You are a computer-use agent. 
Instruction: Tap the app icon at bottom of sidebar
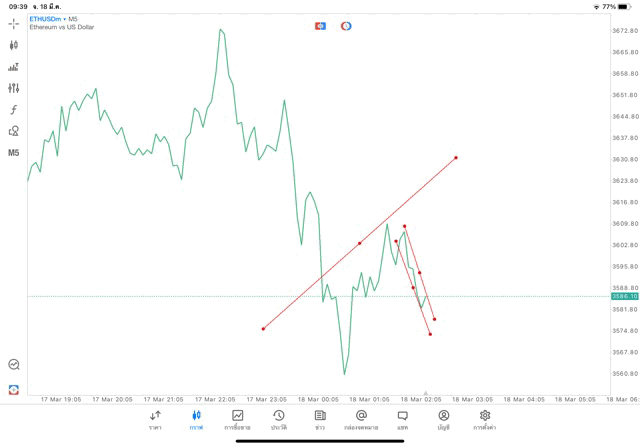pyautogui.click(x=14, y=389)
